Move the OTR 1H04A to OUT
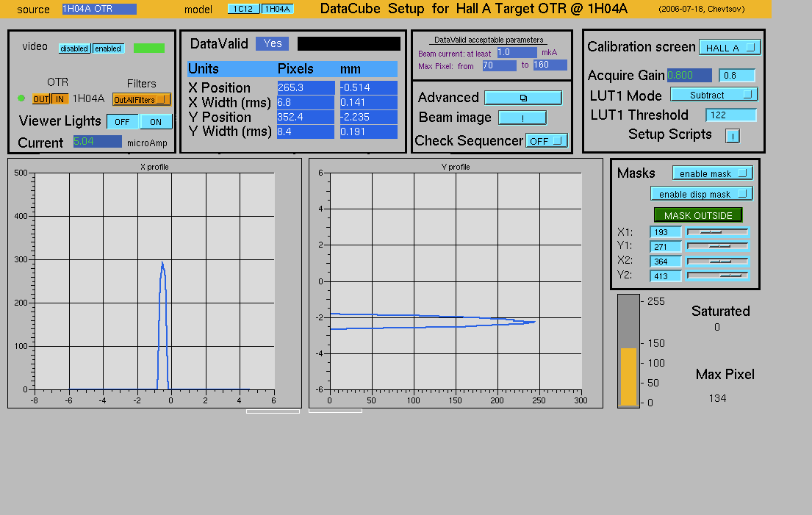Screen dimensions: 812x515 [41, 99]
